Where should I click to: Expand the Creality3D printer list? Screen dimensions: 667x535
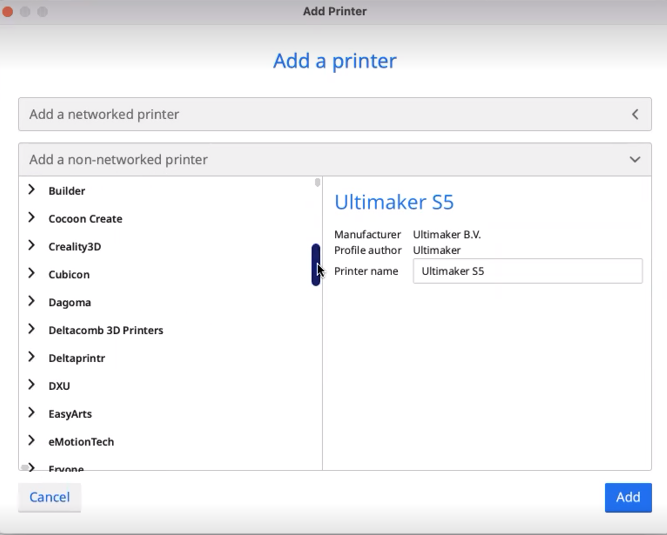[31, 245]
